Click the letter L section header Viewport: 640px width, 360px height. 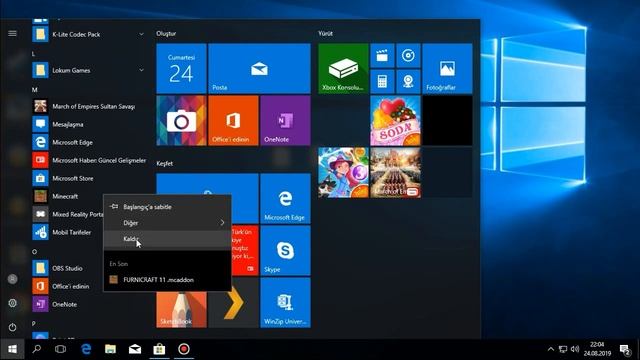[x=33, y=54]
